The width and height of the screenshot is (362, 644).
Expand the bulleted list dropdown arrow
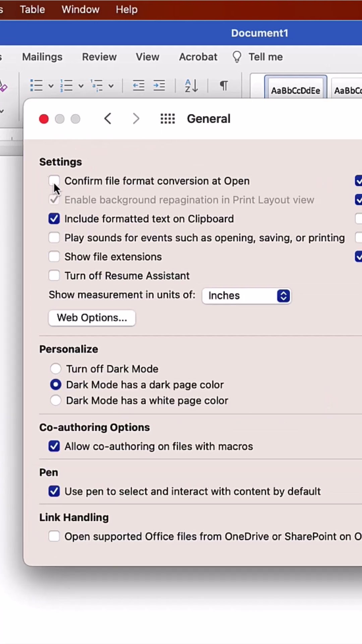51,86
